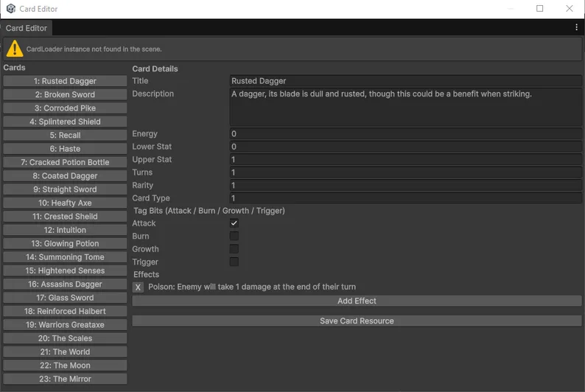
Task: Select card 3: Corroded Pike
Action: pos(65,108)
